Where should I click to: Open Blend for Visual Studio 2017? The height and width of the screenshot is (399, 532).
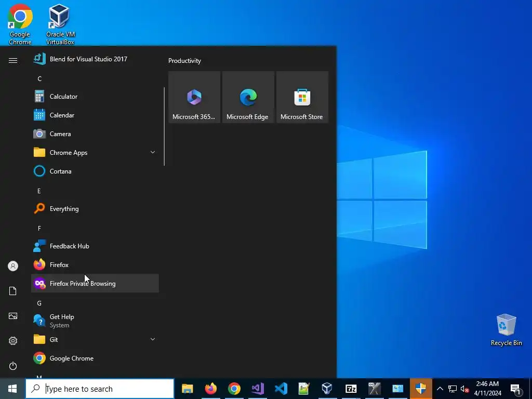point(95,59)
